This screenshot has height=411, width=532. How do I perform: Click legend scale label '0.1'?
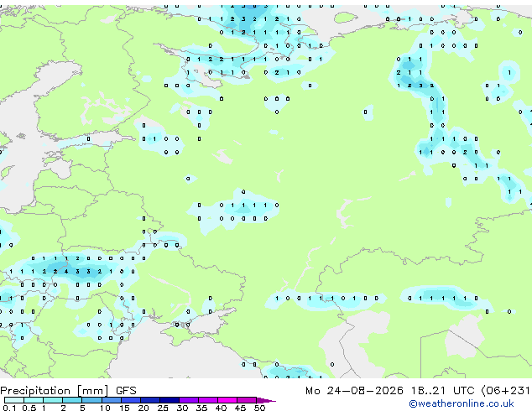(x=9, y=408)
